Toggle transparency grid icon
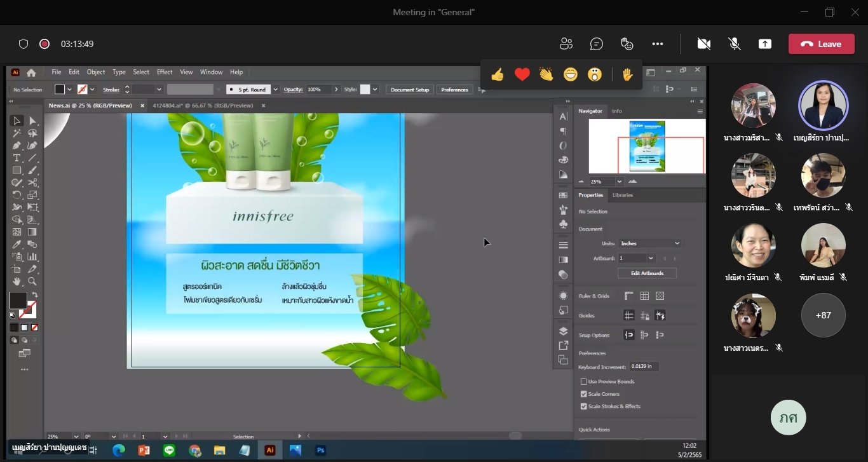This screenshot has width=868, height=462. (x=660, y=296)
